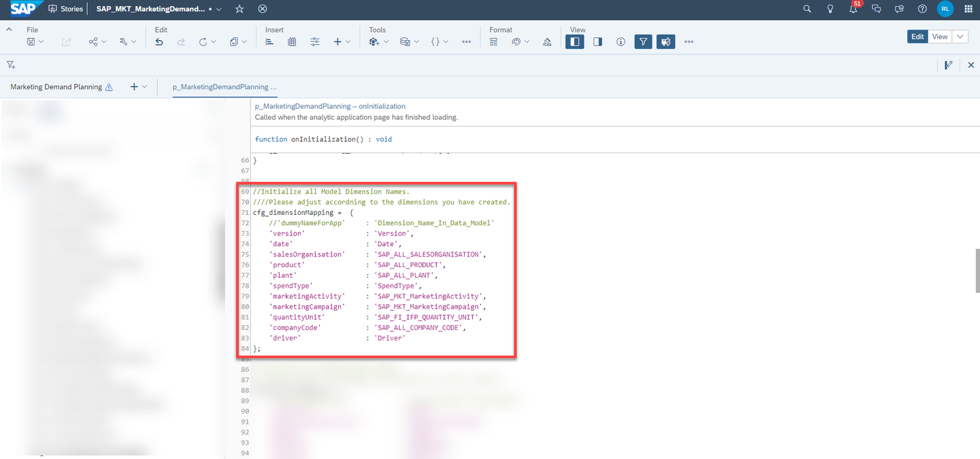Open the CSS editor icon
The height and width of the screenshot is (459, 980).
[547, 42]
